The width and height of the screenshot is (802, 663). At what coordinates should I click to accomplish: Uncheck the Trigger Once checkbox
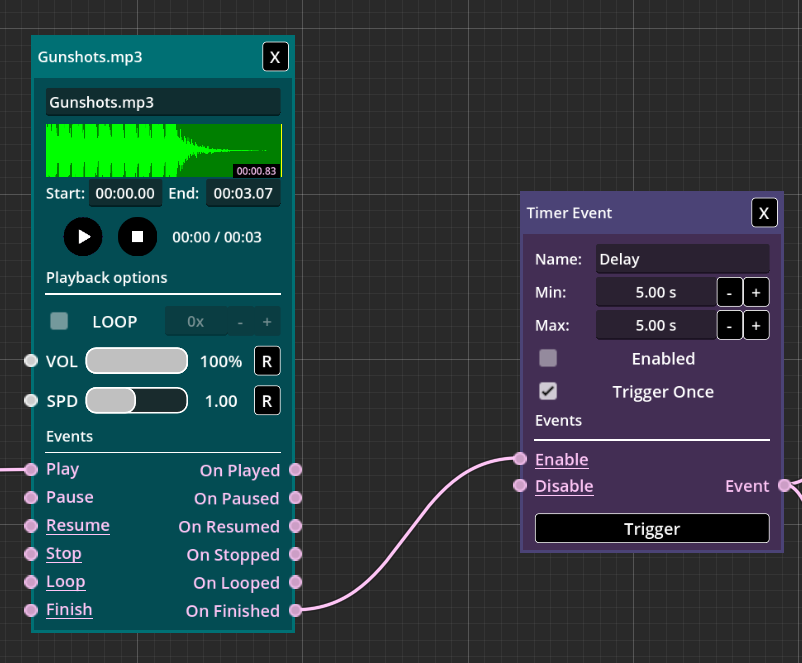(548, 391)
